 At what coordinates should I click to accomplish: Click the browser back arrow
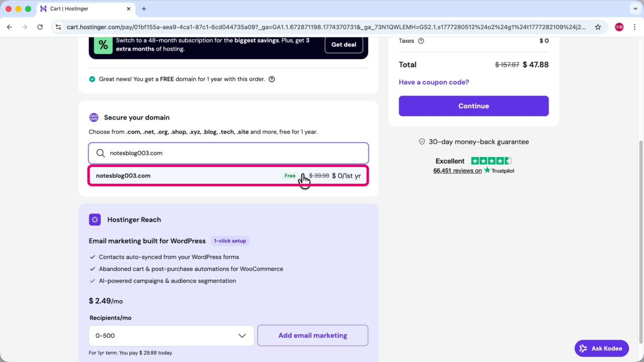(x=9, y=27)
